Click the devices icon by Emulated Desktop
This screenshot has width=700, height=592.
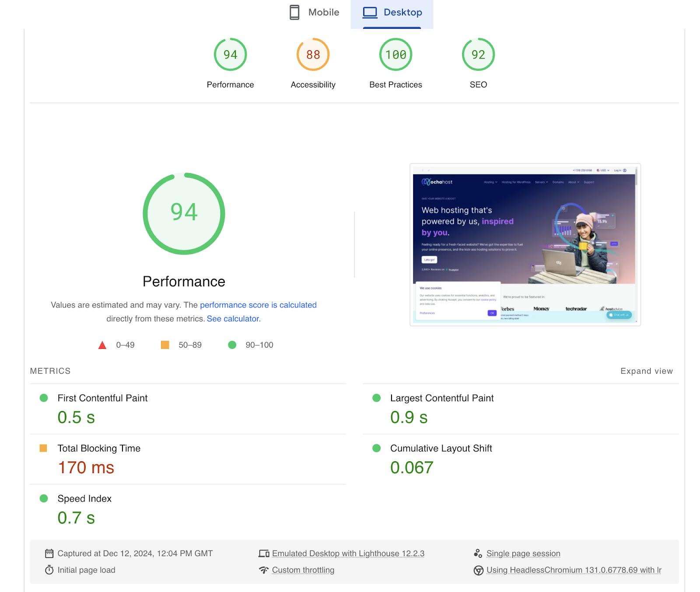tap(264, 554)
